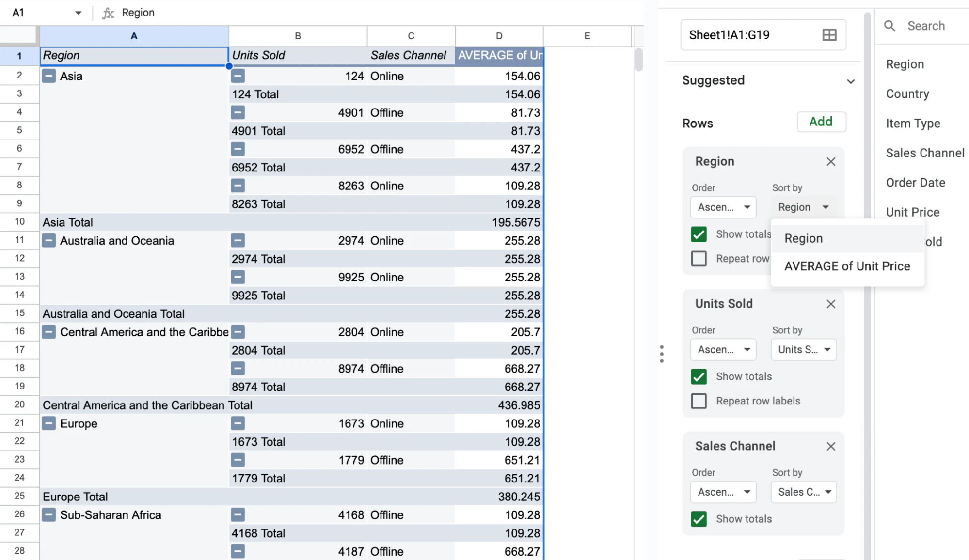
Task: Click the Sheet1!A1:G19 data range field
Action: pyautogui.click(x=763, y=35)
